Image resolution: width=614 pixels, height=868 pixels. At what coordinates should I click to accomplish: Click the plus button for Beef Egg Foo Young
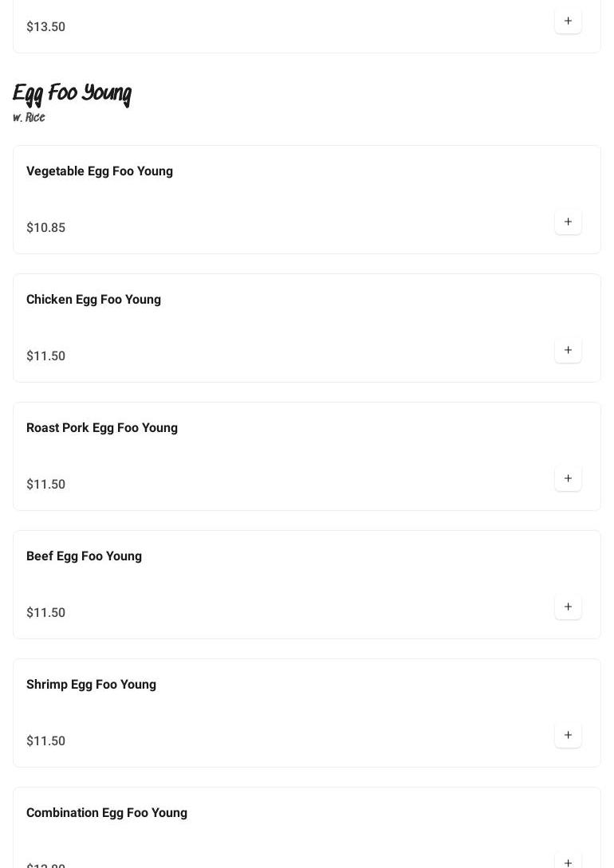[x=568, y=607]
